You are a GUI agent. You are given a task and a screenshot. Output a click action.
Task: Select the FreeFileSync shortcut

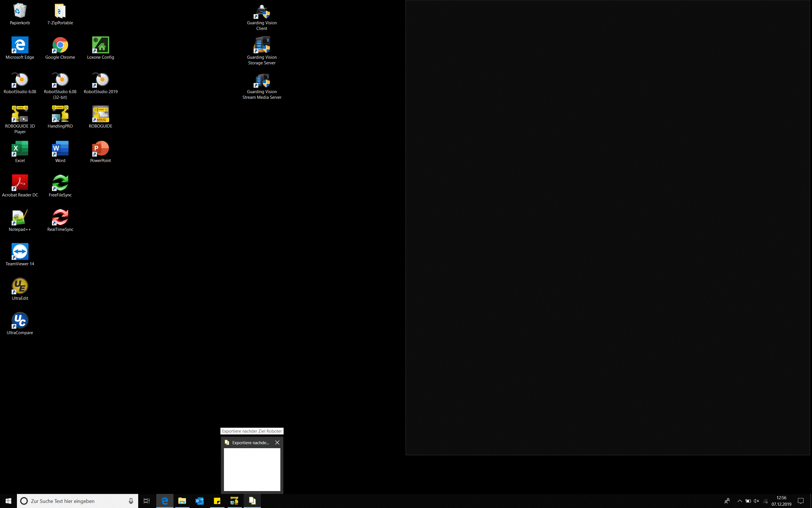point(60,186)
